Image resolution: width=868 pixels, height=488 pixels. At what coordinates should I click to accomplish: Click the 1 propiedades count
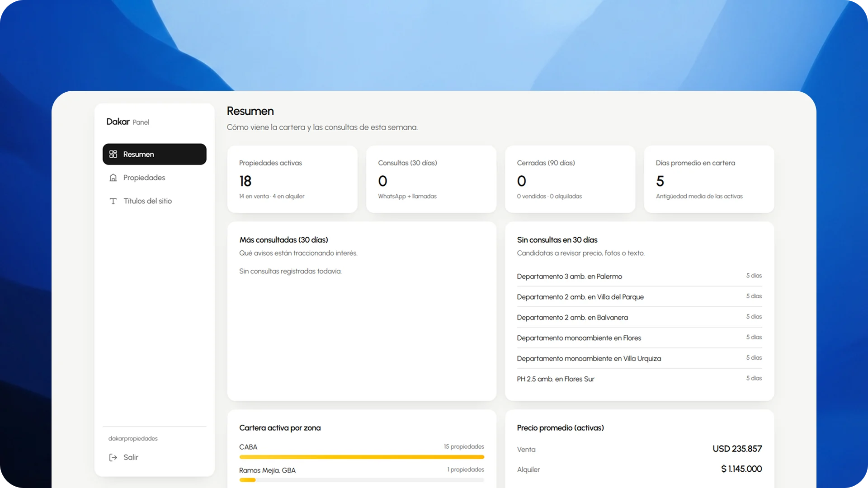[466, 469]
